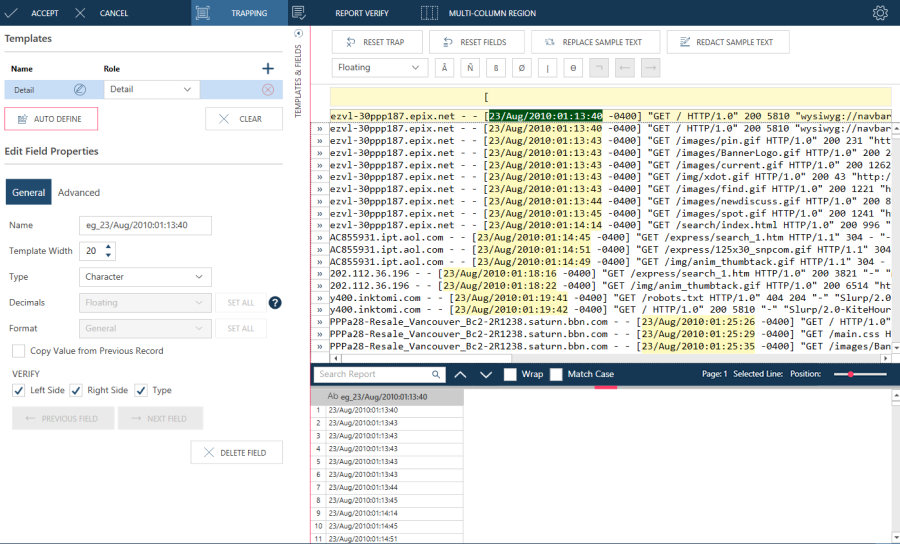Click the red remove icon in Detail row
Screen dimensions: 900x544
click(x=268, y=90)
